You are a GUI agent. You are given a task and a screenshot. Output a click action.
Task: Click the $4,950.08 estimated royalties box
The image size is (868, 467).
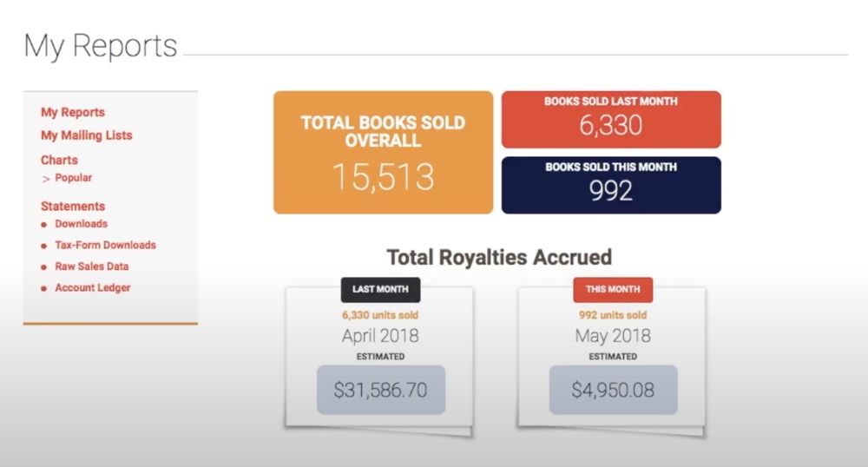pyautogui.click(x=613, y=390)
